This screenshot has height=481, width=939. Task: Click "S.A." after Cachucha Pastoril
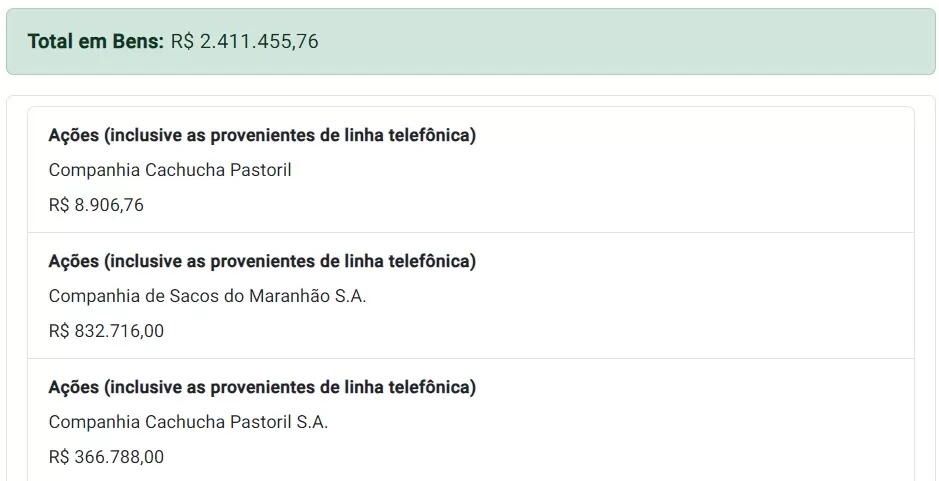click(312, 422)
